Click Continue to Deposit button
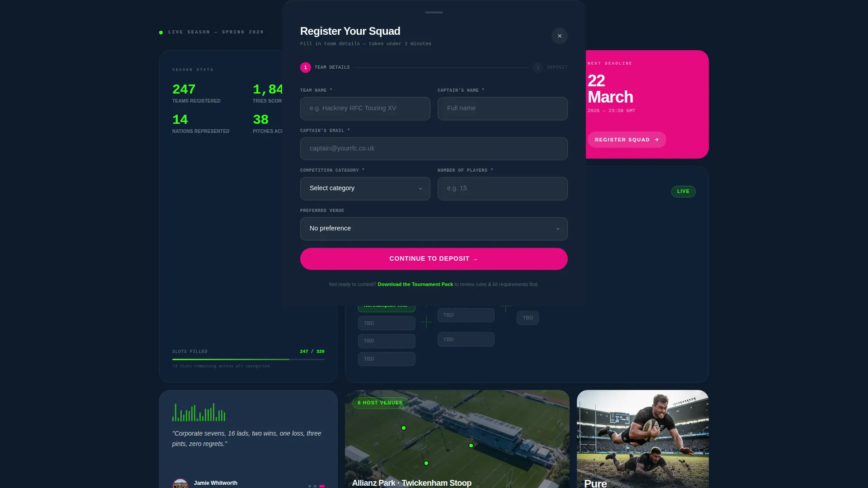The image size is (868, 488). [434, 259]
